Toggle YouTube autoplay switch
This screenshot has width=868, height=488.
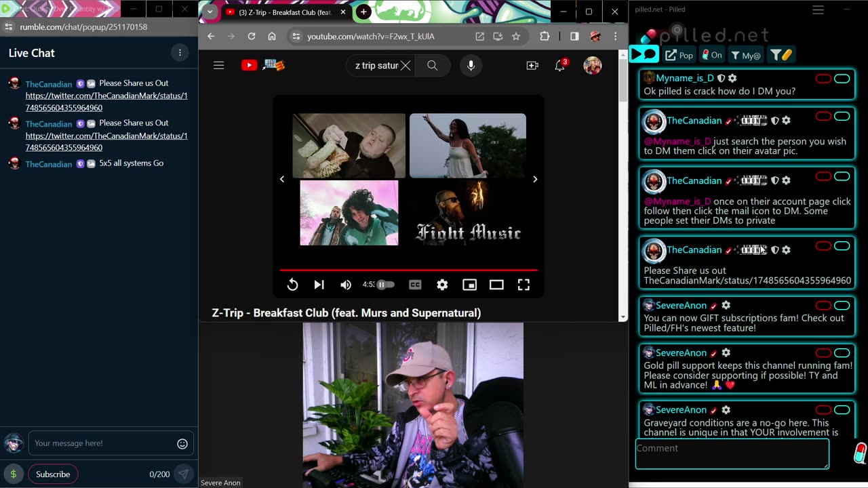point(385,285)
